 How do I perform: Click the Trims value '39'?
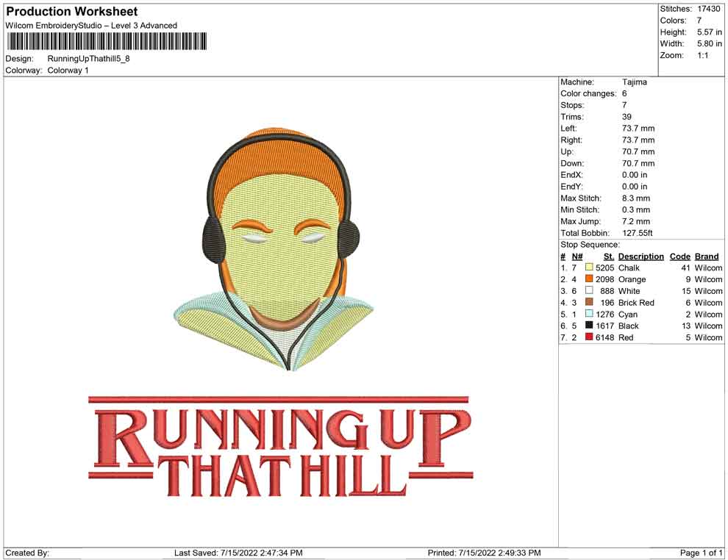point(627,116)
